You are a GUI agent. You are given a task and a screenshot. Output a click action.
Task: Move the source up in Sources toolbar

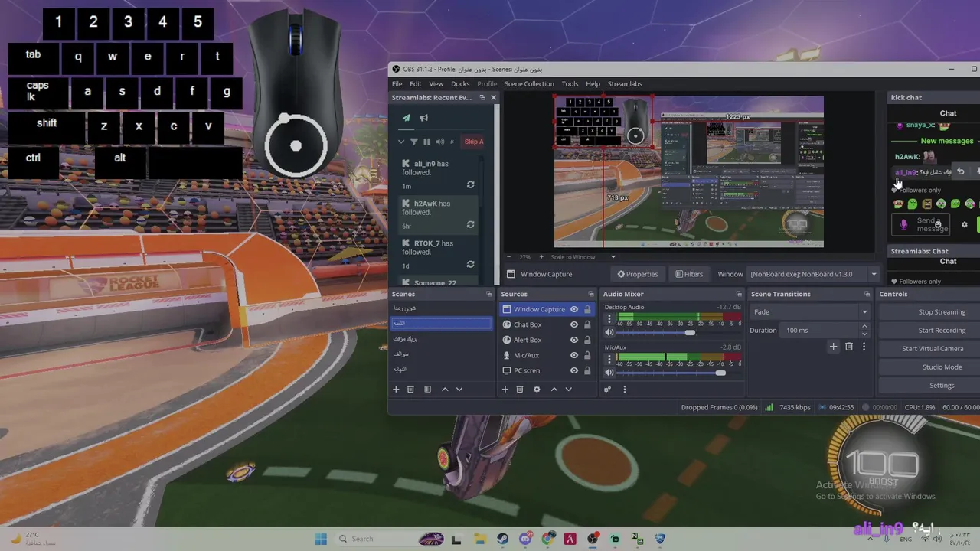(554, 390)
